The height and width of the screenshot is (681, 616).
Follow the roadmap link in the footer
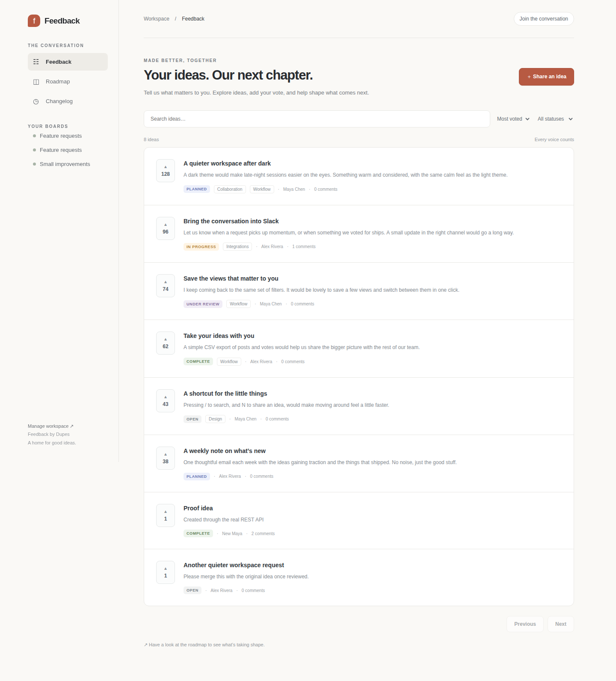point(204,645)
